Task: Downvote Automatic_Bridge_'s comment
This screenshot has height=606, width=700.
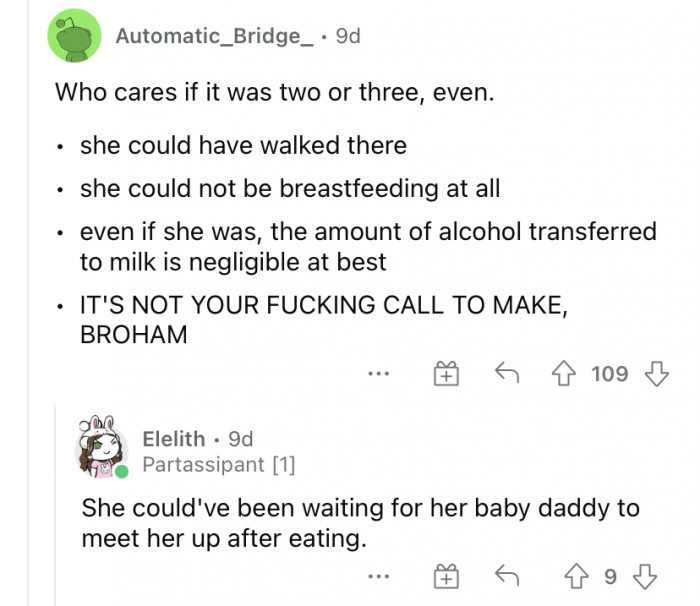Action: pyautogui.click(x=655, y=374)
